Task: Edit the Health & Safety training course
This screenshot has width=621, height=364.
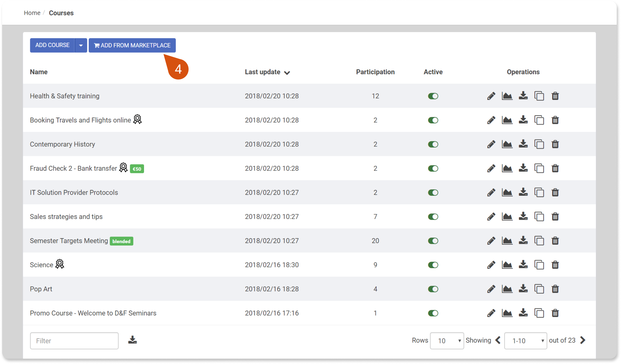Action: [491, 96]
